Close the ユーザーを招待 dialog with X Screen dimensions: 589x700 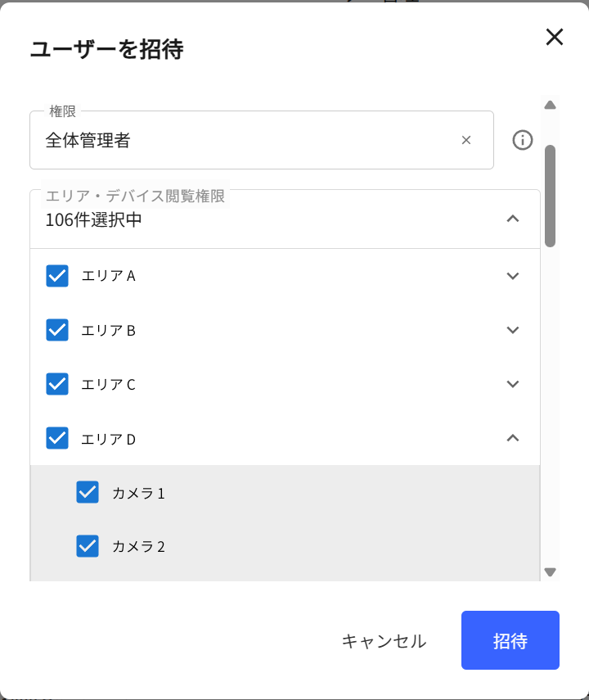(x=554, y=37)
